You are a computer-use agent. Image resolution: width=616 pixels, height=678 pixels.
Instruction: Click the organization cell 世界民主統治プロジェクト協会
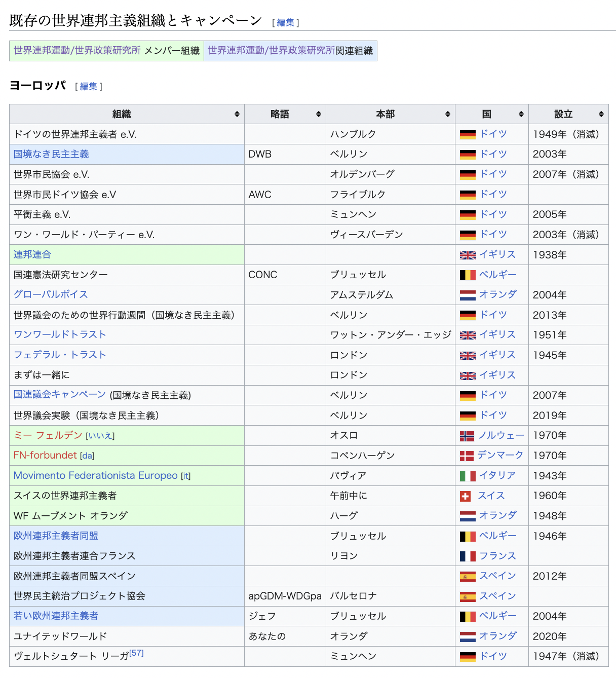127,596
